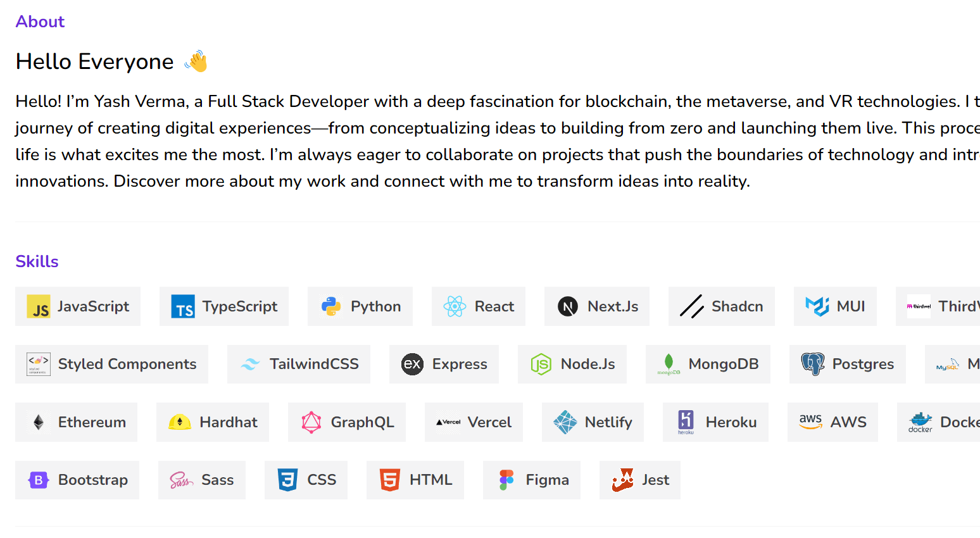Click the Jest skill badge
The height and width of the screenshot is (538, 980).
tap(640, 480)
